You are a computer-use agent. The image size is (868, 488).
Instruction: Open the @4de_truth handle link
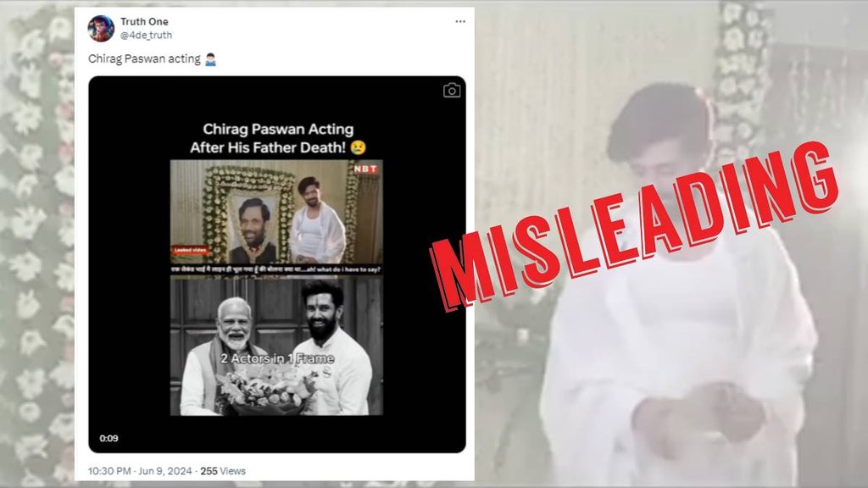coord(147,35)
